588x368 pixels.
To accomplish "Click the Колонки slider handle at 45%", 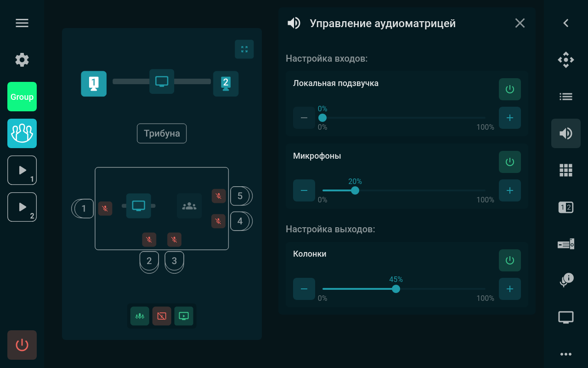I will point(396,289).
